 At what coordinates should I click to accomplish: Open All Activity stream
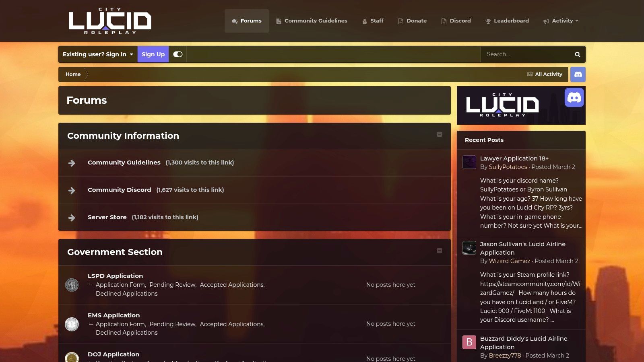545,74
